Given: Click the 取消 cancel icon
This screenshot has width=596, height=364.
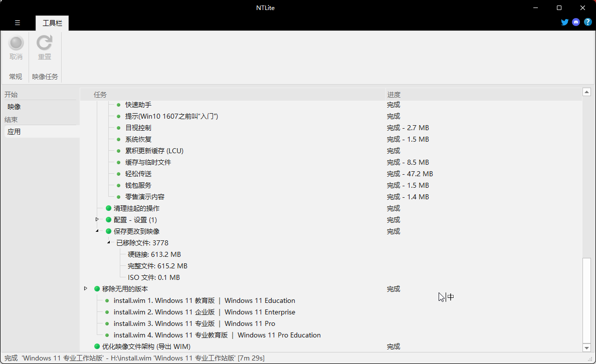Looking at the screenshot, I should click(x=16, y=43).
